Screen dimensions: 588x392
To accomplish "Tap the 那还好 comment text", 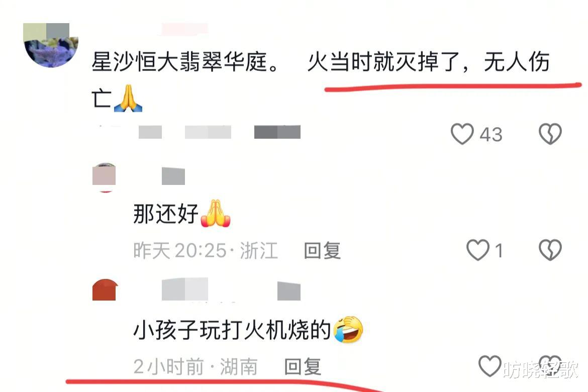I will click(166, 214).
